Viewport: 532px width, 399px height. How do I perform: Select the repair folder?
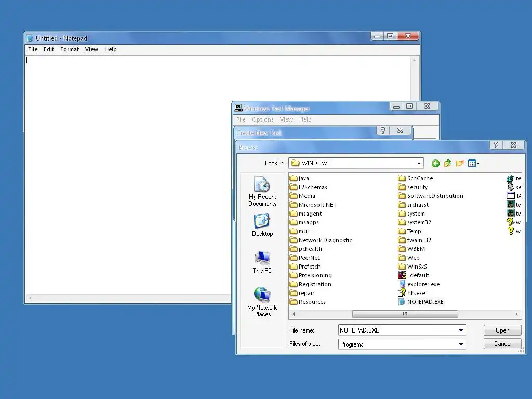tap(302, 293)
